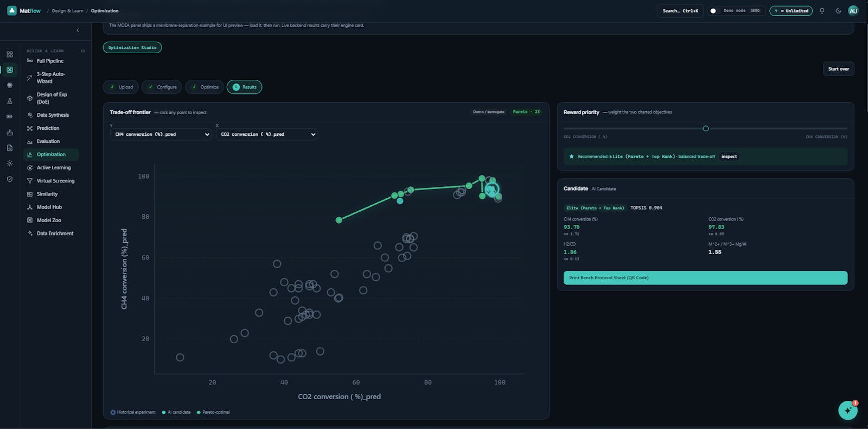This screenshot has height=429, width=868.
Task: Collapse the sidebar with the chevron arrow
Action: [78, 30]
